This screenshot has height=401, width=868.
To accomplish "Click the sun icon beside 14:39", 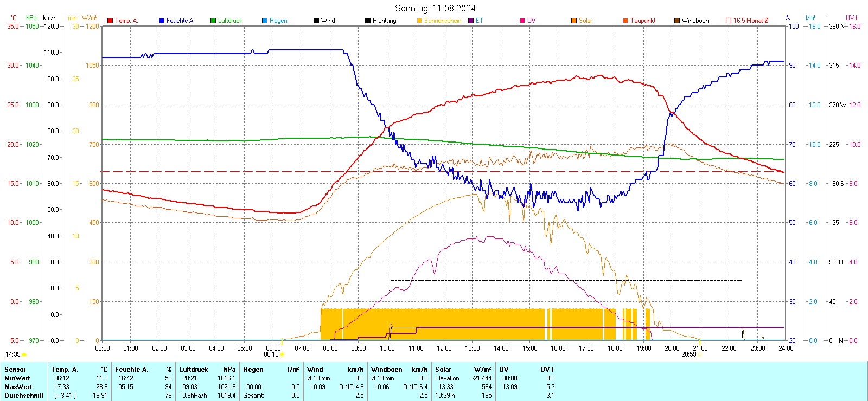I will [24, 354].
